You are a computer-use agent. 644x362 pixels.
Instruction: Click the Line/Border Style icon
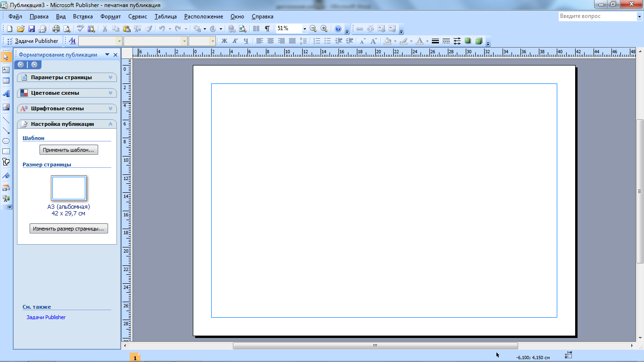pos(435,41)
